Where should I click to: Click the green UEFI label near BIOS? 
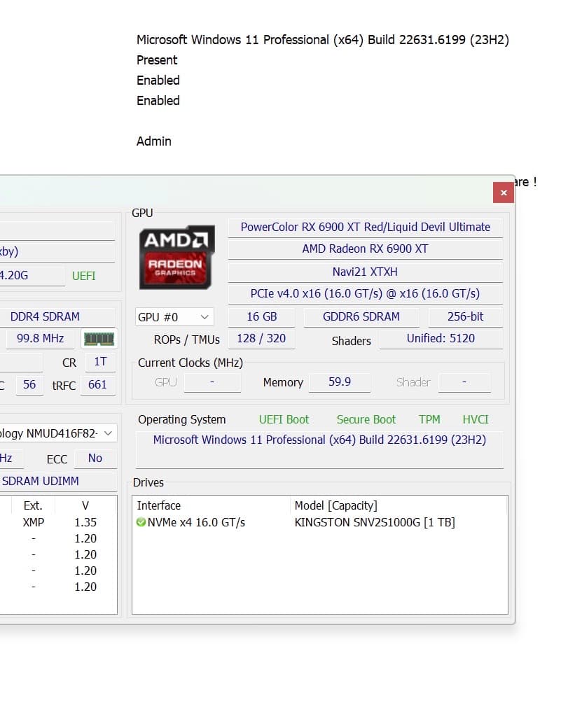pyautogui.click(x=83, y=276)
